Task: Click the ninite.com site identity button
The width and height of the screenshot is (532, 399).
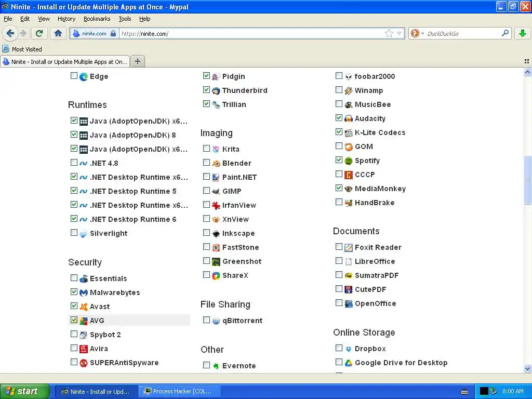Action: 95,34
